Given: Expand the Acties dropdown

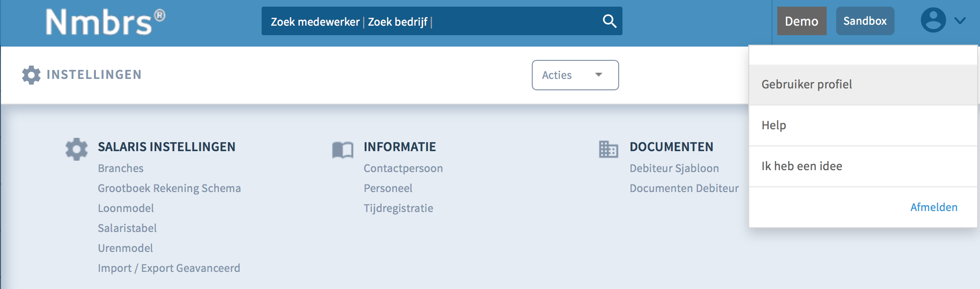Looking at the screenshot, I should point(575,75).
